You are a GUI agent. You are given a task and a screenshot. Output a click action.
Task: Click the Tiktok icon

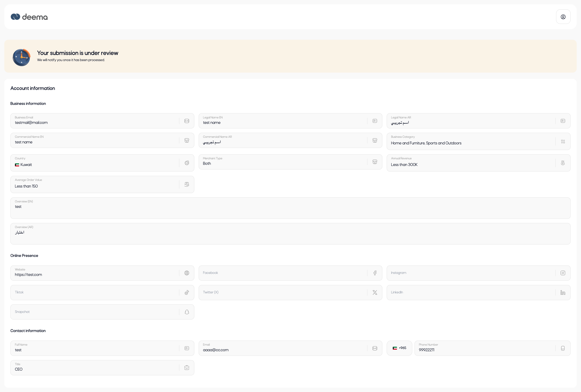tap(187, 292)
